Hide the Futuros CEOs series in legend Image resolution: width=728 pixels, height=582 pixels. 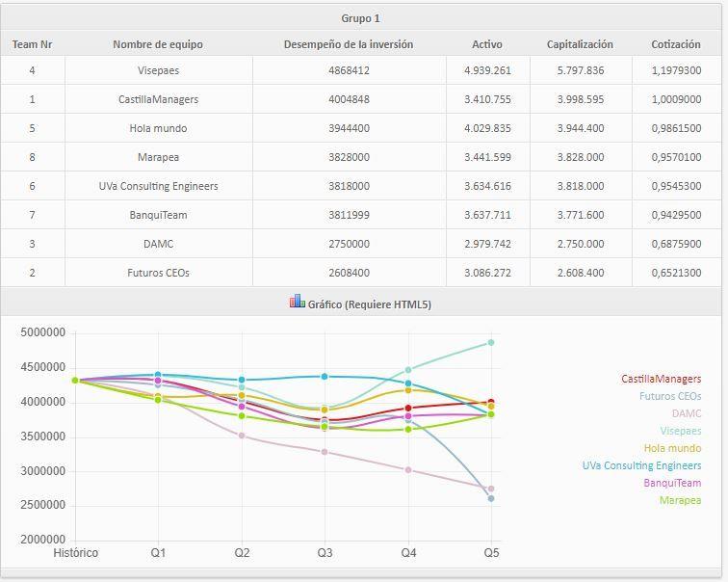(669, 396)
